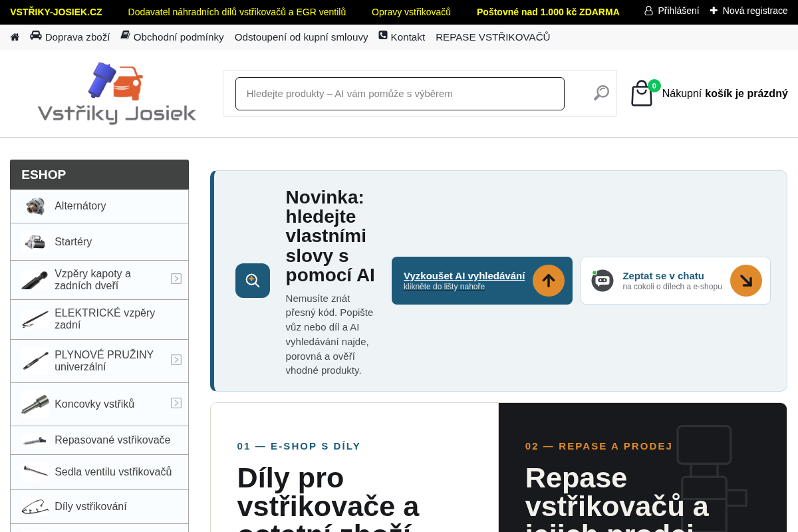Click the plus icon beside Nová registrace
798x532 pixels.
(x=714, y=11)
